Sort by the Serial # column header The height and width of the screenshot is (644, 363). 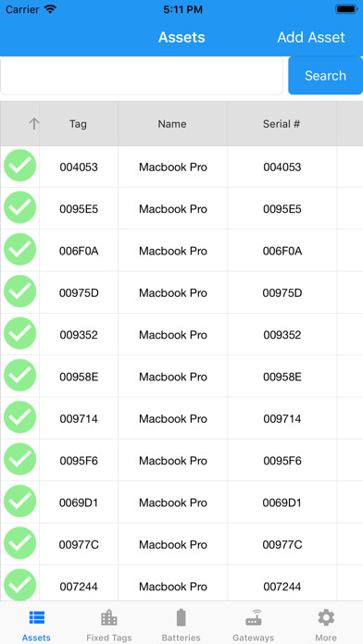282,124
